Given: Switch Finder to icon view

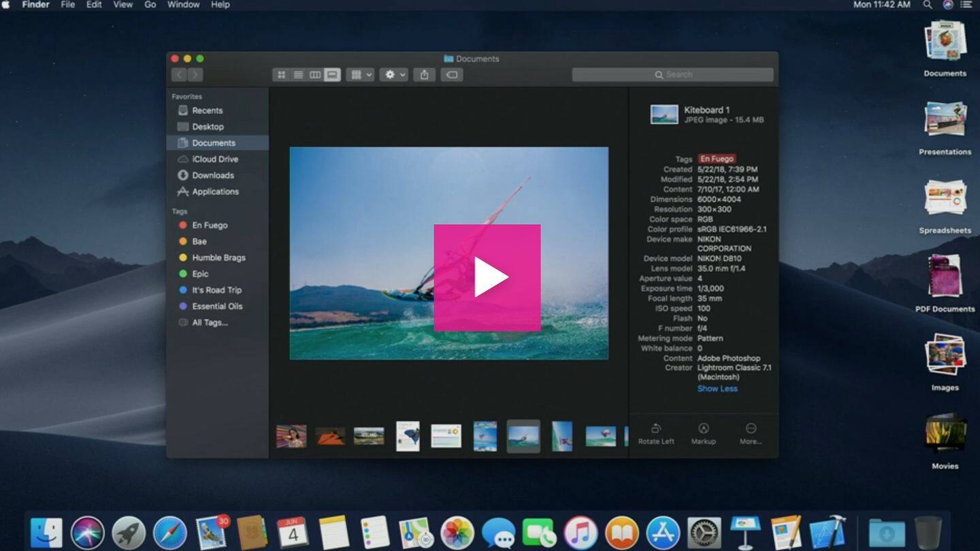Looking at the screenshot, I should (281, 75).
